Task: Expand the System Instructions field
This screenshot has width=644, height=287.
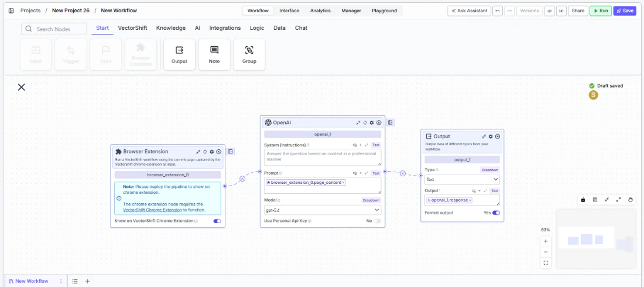Action: (x=366, y=145)
